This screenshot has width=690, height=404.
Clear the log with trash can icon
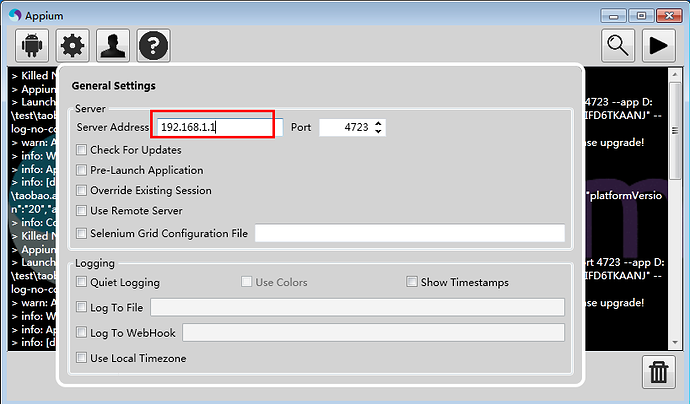tap(658, 372)
